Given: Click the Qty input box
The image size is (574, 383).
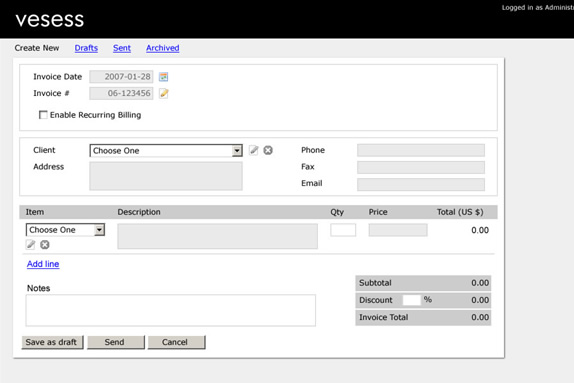Looking at the screenshot, I should [343, 230].
